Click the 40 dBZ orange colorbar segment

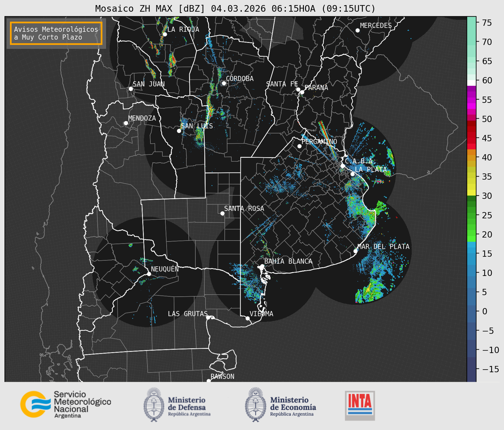coord(471,157)
